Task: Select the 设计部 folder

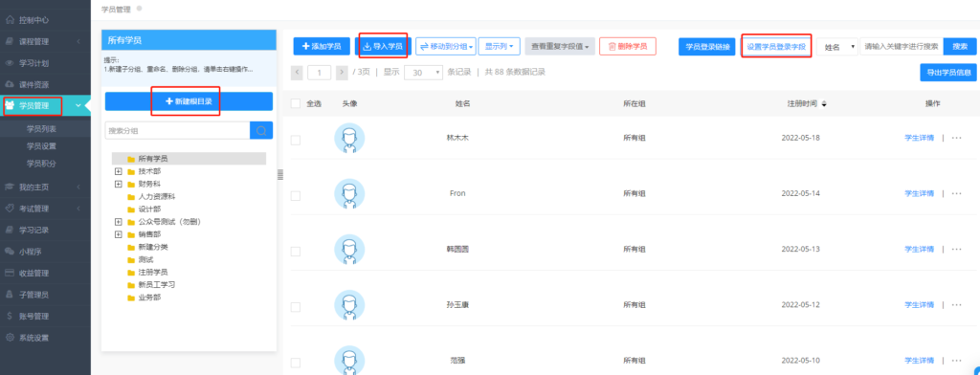Action: (x=149, y=210)
